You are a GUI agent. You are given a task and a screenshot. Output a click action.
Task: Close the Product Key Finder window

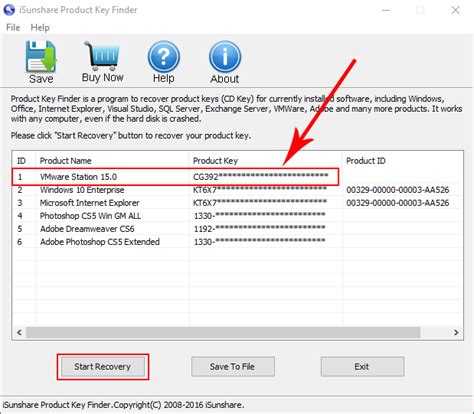coord(456,10)
